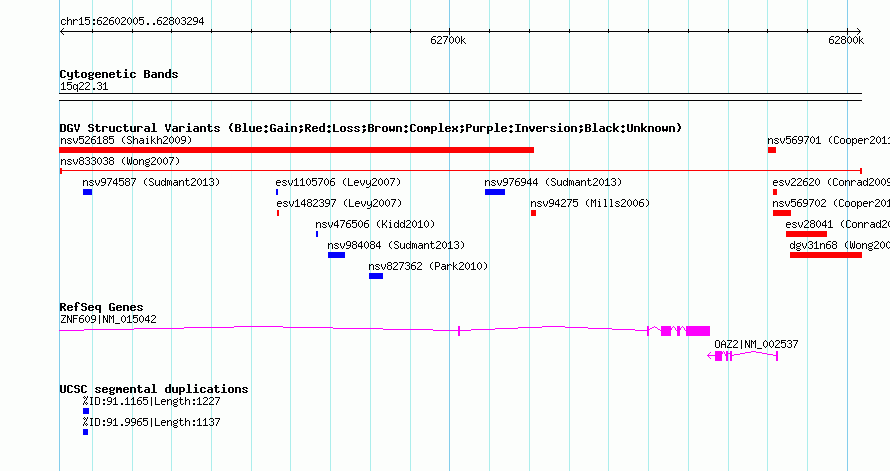
Task: Click the nsv984084 (Sudmant2013) blue block
Action: tap(336, 255)
